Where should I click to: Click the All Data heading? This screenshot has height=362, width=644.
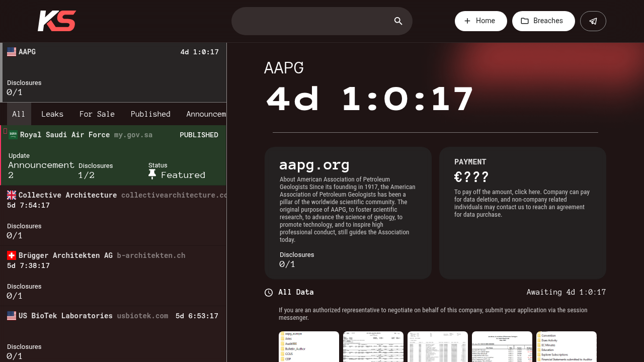tap(296, 292)
